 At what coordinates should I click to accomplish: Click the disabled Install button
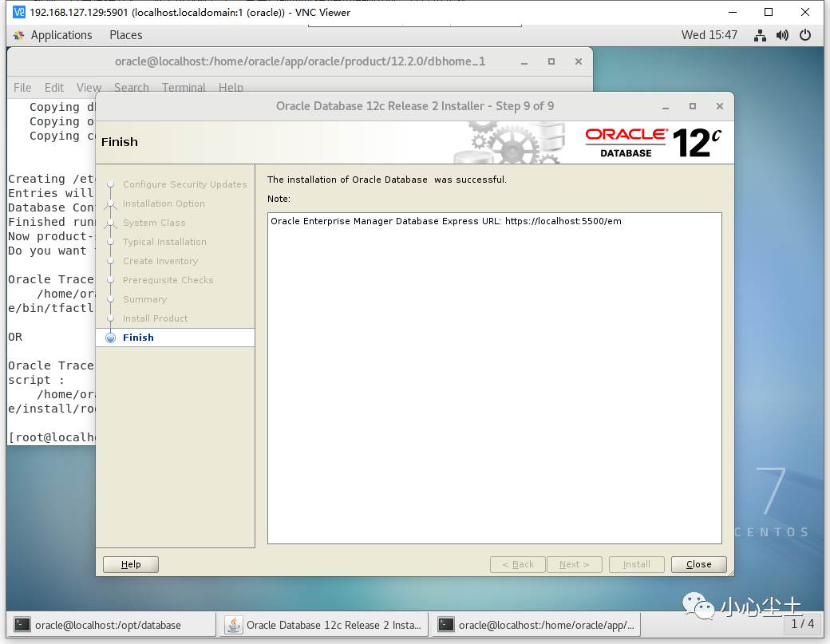(637, 564)
